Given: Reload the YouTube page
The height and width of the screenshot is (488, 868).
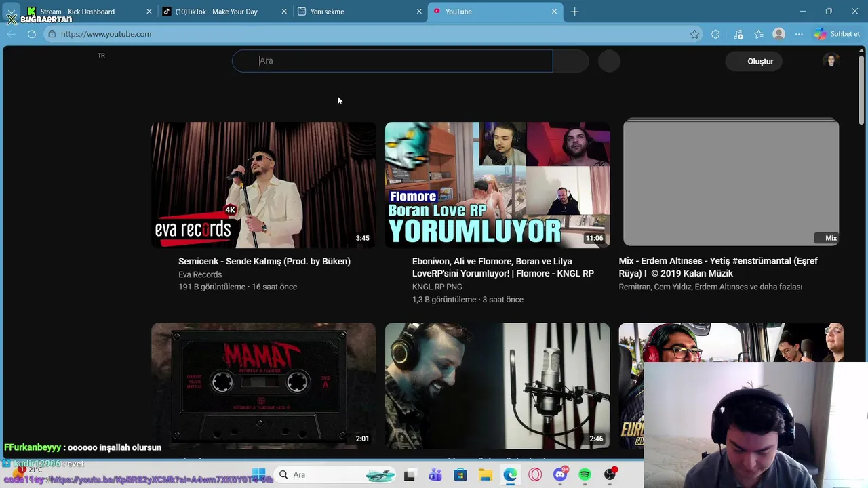Looking at the screenshot, I should pos(32,34).
